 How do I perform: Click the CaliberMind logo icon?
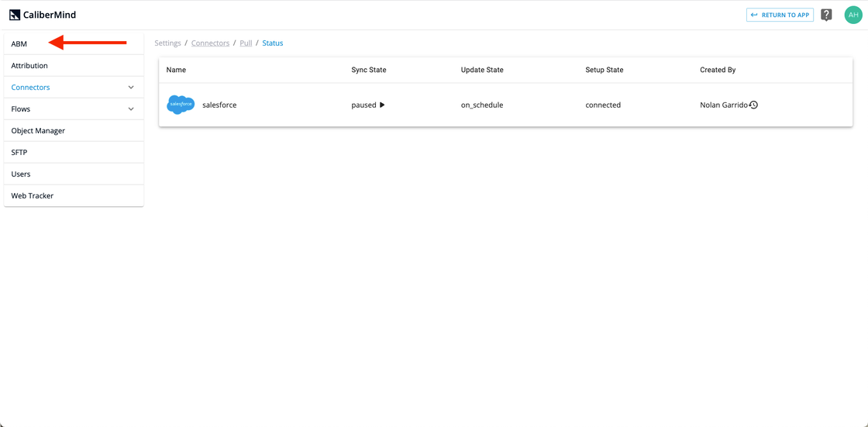15,15
